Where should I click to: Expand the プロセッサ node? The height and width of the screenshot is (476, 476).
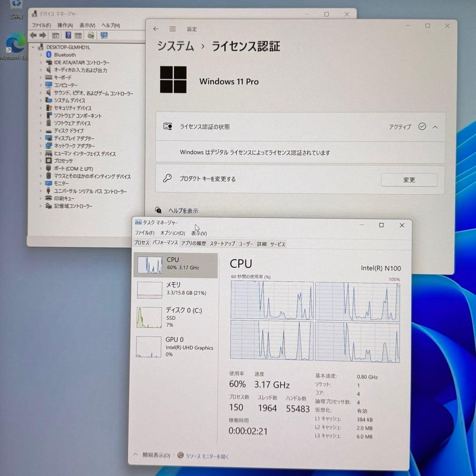click(x=41, y=161)
